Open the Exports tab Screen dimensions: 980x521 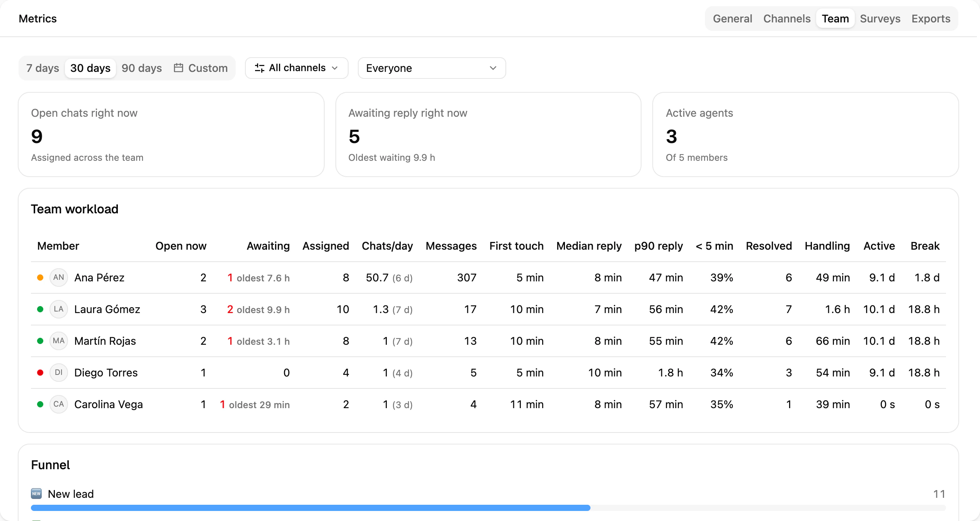click(931, 19)
